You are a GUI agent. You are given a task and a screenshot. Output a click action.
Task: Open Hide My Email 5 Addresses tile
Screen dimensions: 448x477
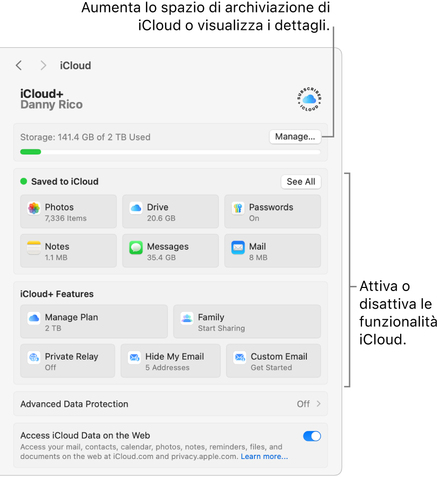tap(170, 361)
